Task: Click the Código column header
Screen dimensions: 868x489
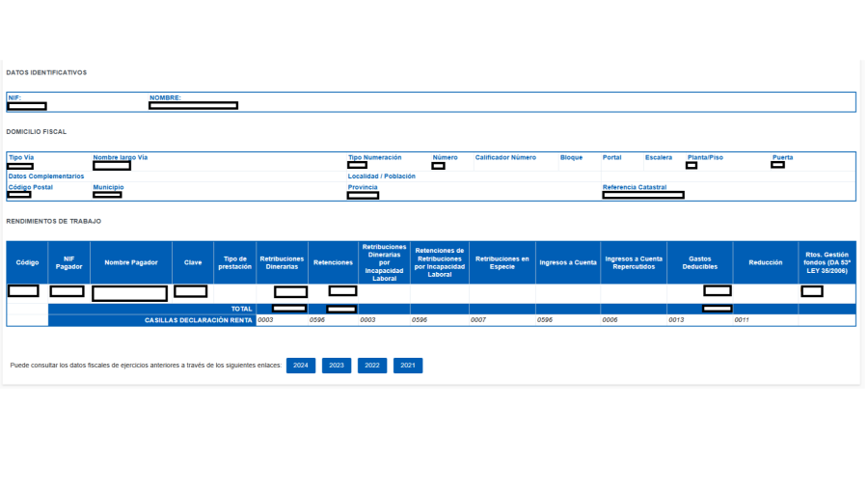Action: (x=27, y=262)
